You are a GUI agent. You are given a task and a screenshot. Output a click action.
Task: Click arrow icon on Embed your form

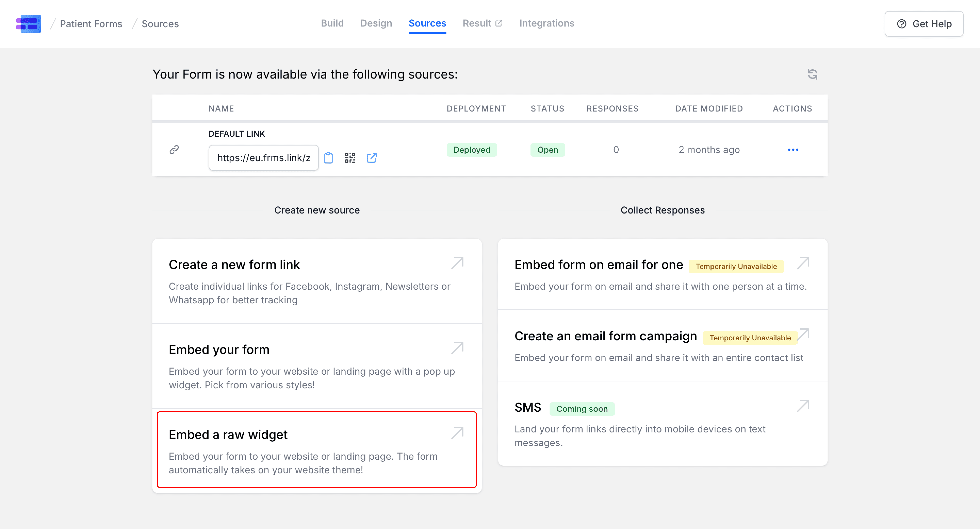tap(457, 348)
